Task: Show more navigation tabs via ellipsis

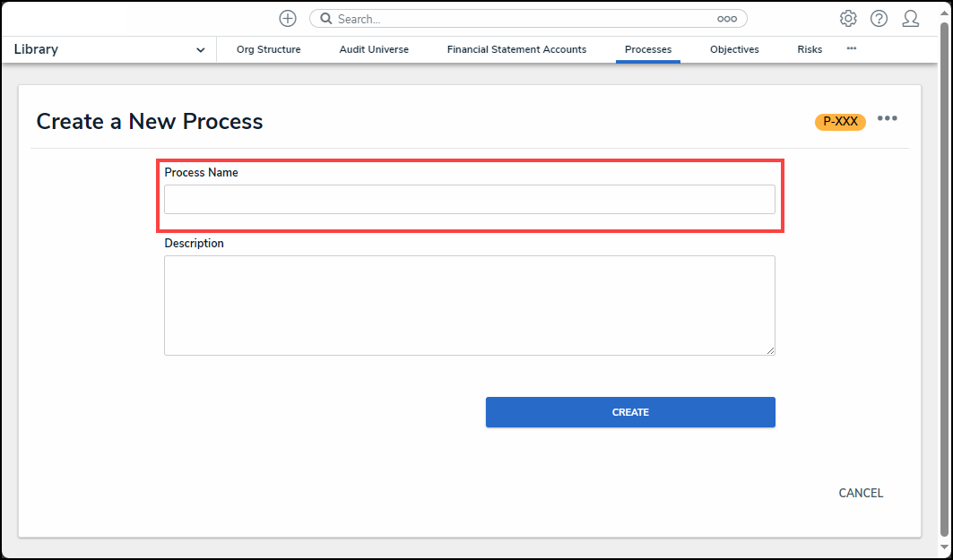Action: (851, 48)
